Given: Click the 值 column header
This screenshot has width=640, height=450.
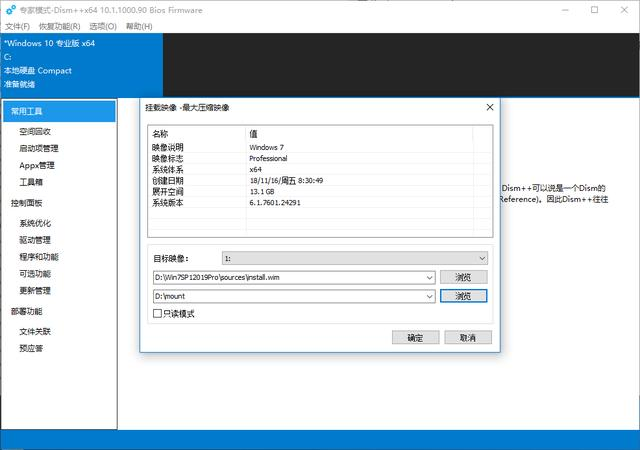Looking at the screenshot, I should click(x=359, y=134).
